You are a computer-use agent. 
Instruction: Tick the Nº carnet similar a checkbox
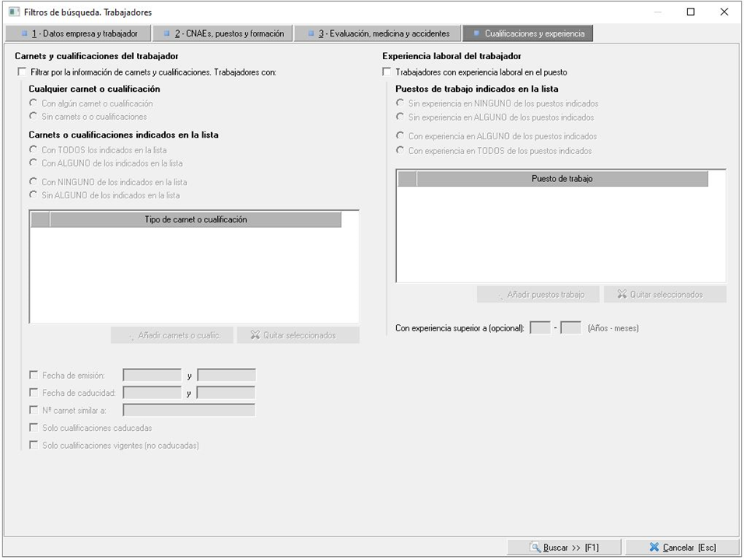click(x=33, y=410)
